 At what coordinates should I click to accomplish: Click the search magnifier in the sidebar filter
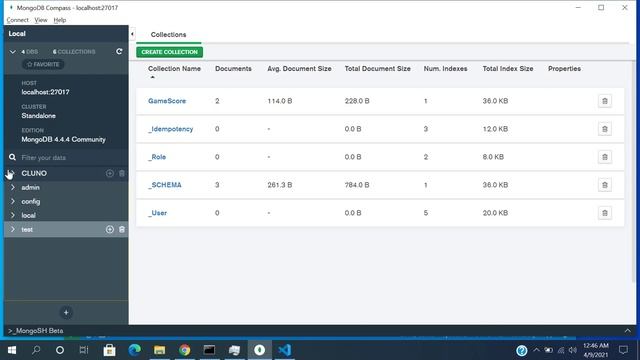click(12, 157)
